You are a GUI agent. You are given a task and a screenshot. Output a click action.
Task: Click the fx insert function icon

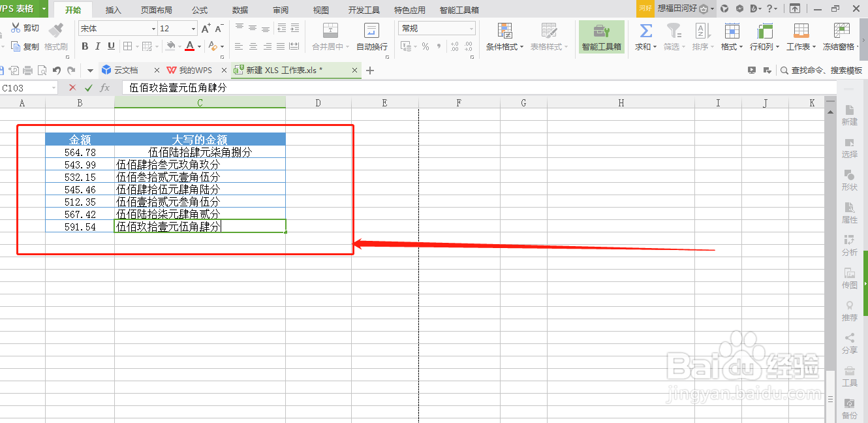click(104, 87)
